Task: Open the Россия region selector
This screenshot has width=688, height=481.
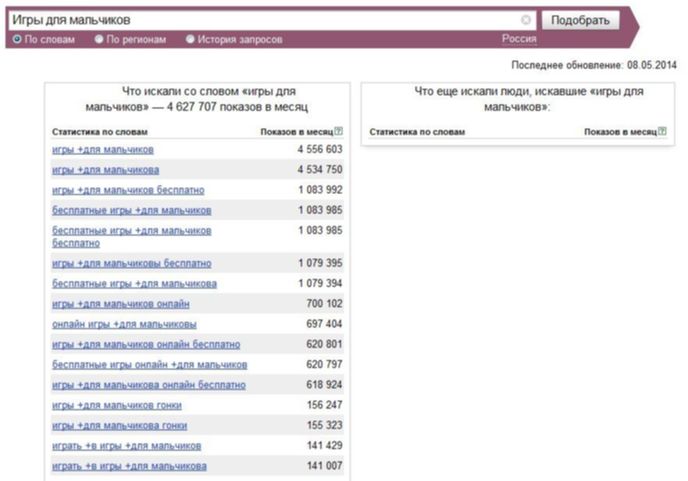Action: (x=519, y=39)
